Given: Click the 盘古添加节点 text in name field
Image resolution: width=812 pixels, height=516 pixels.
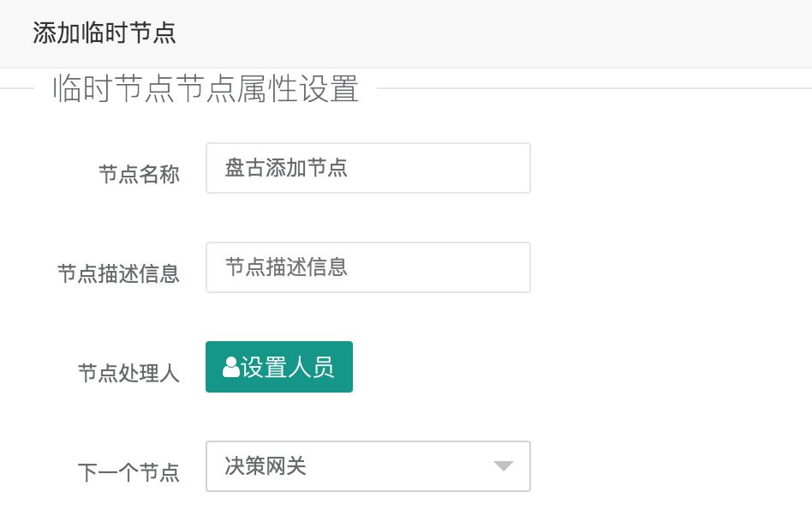Looking at the screenshot, I should click(x=286, y=168).
